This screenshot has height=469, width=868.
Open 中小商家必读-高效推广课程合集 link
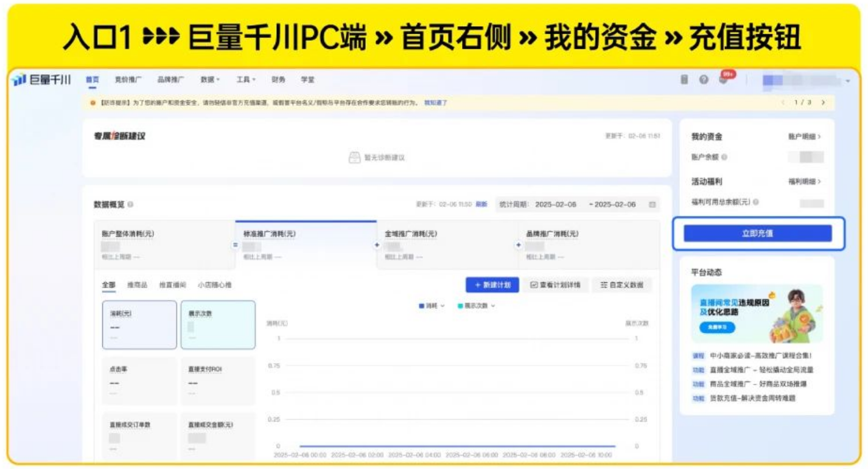point(761,356)
